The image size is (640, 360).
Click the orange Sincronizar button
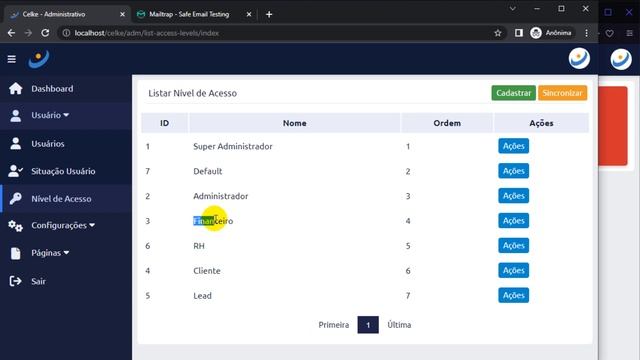point(562,93)
